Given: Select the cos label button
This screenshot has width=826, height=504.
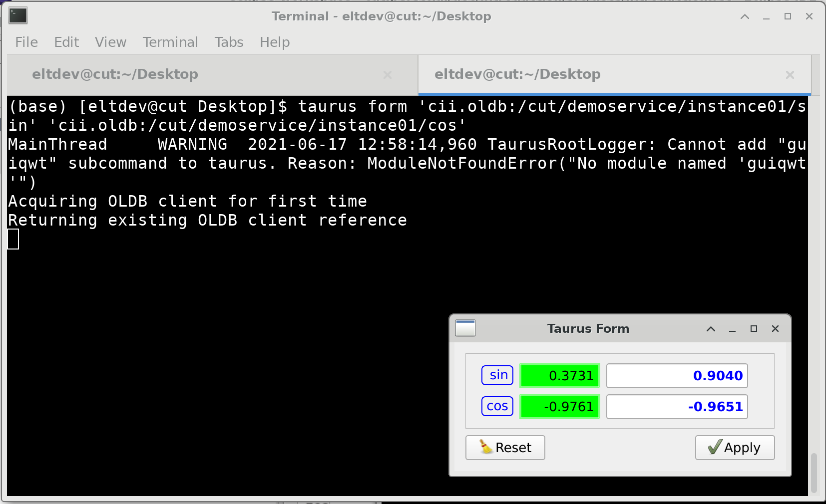Looking at the screenshot, I should click(497, 406).
